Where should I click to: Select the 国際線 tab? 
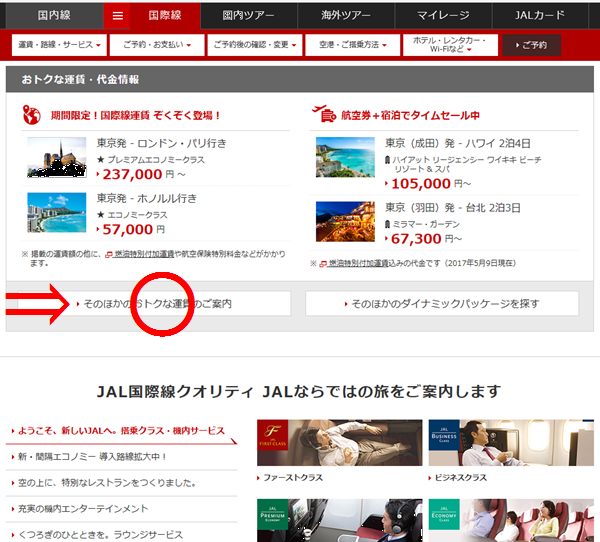[x=165, y=16]
